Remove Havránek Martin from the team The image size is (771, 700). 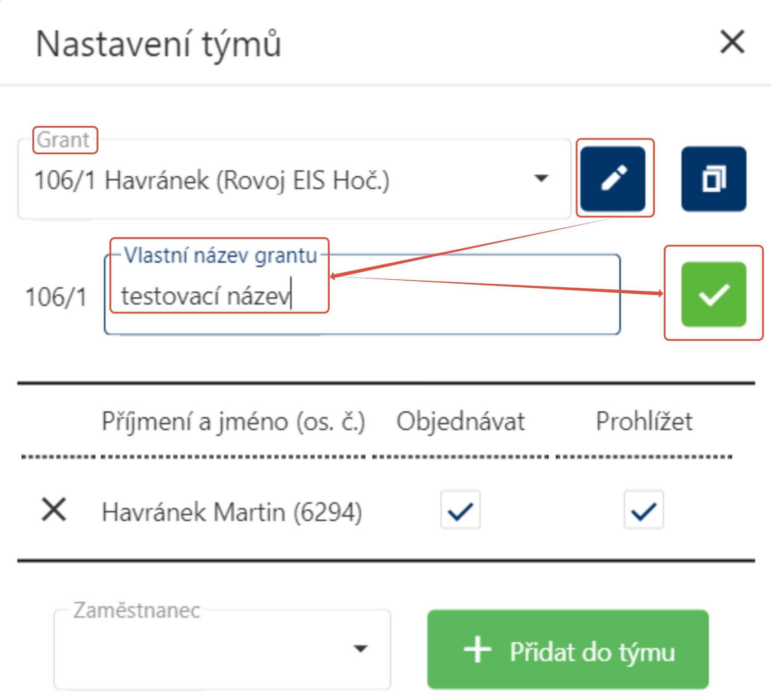coord(54,509)
